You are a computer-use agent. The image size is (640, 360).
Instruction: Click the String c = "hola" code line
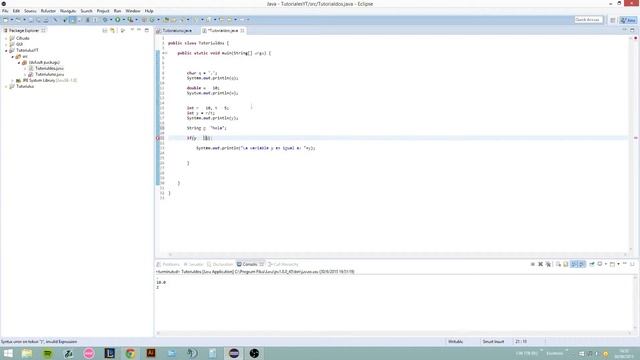point(207,128)
